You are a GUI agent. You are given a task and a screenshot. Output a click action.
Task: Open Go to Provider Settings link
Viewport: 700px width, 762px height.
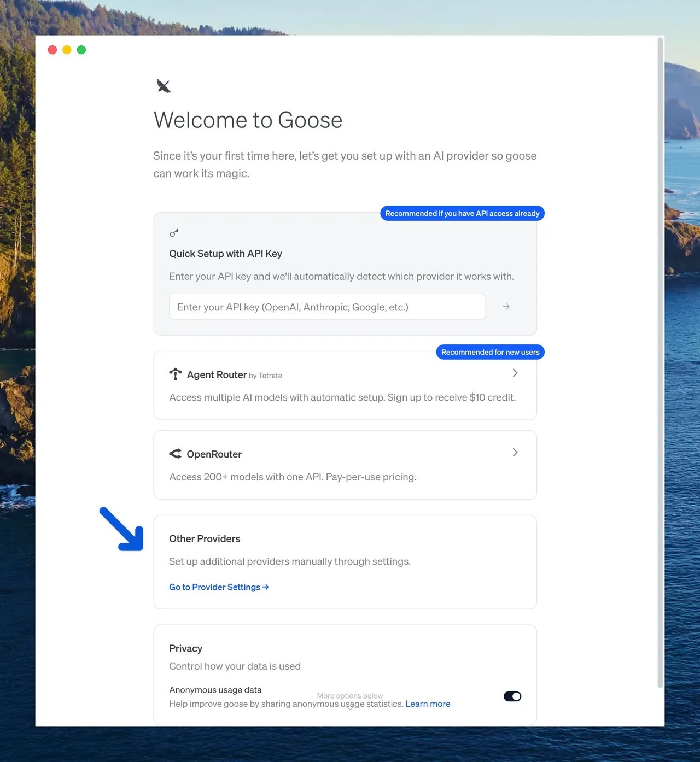(x=219, y=587)
